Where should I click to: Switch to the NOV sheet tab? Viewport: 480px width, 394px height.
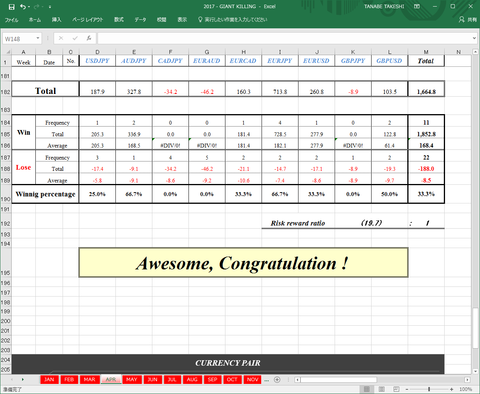click(253, 380)
